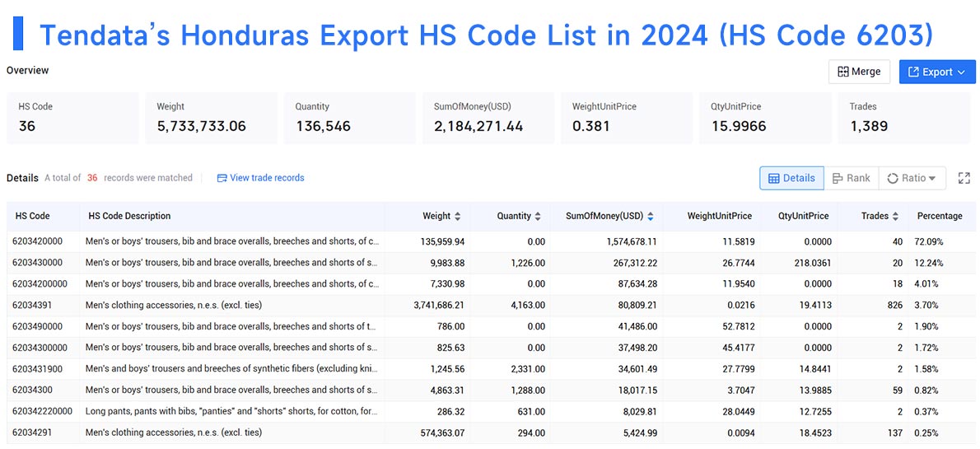Click overview SumOfMoney card 2,184,271.44
This screenshot has height=449, width=980.
pyautogui.click(x=488, y=118)
